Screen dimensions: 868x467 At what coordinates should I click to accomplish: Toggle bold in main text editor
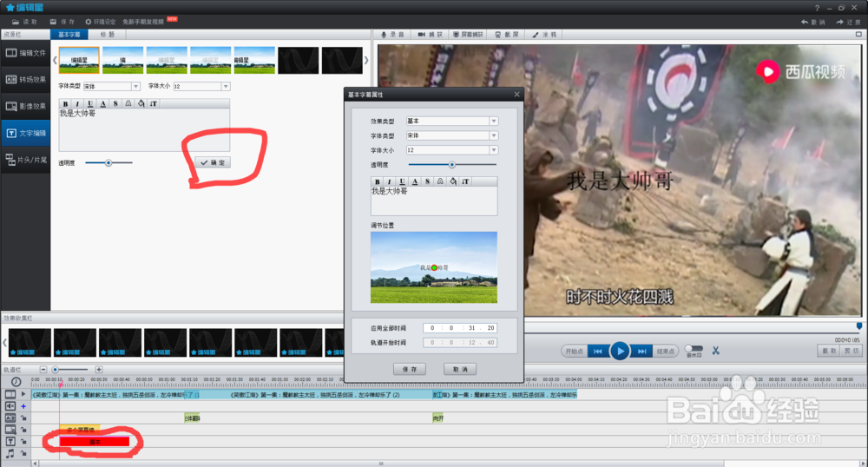(65, 103)
